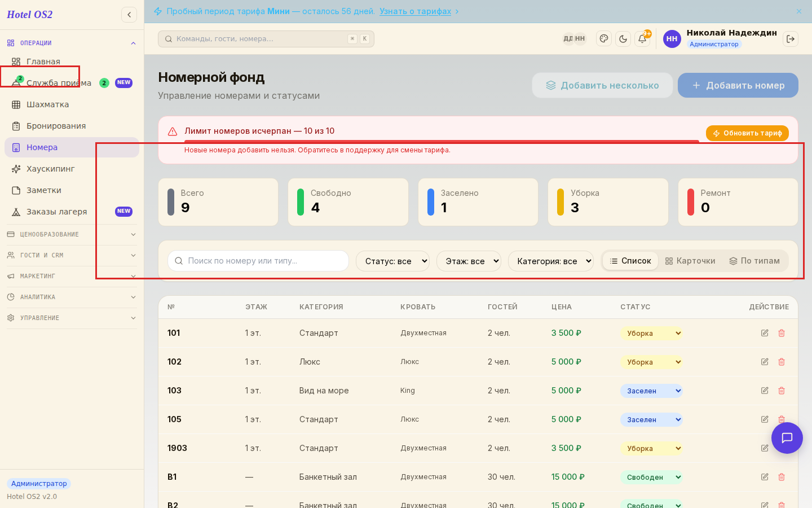Open notifications bell icon
Viewport: 812px width, 508px height.
coord(642,39)
